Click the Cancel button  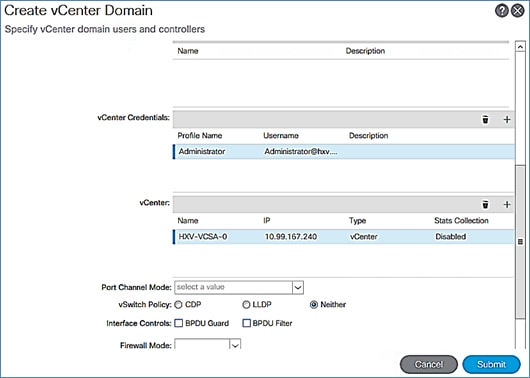point(429,364)
